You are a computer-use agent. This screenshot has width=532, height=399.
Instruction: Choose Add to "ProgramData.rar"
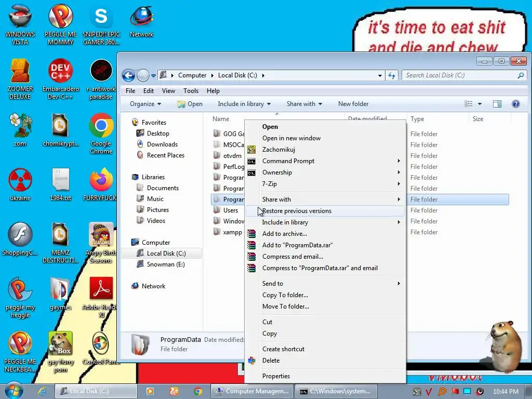pos(325,245)
